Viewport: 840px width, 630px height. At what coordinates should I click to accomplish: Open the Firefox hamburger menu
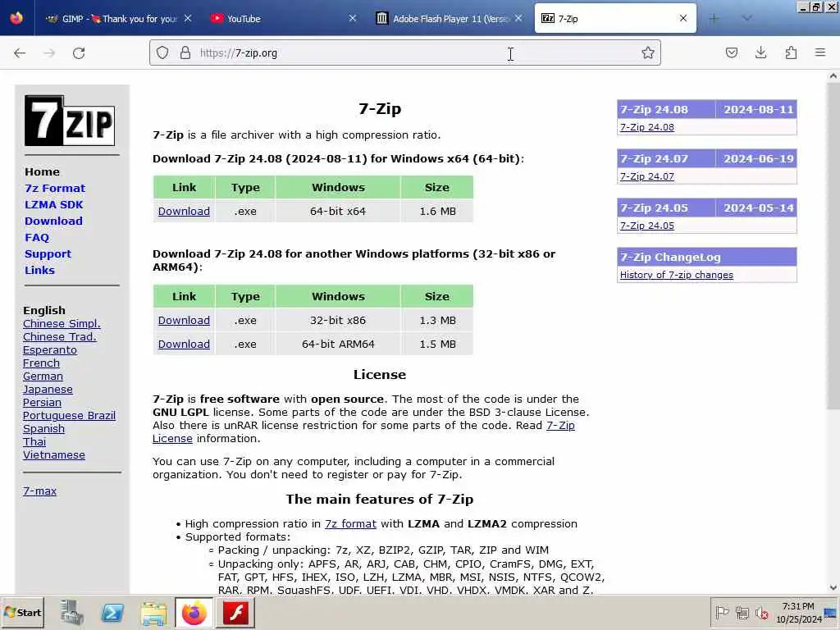[x=820, y=52]
